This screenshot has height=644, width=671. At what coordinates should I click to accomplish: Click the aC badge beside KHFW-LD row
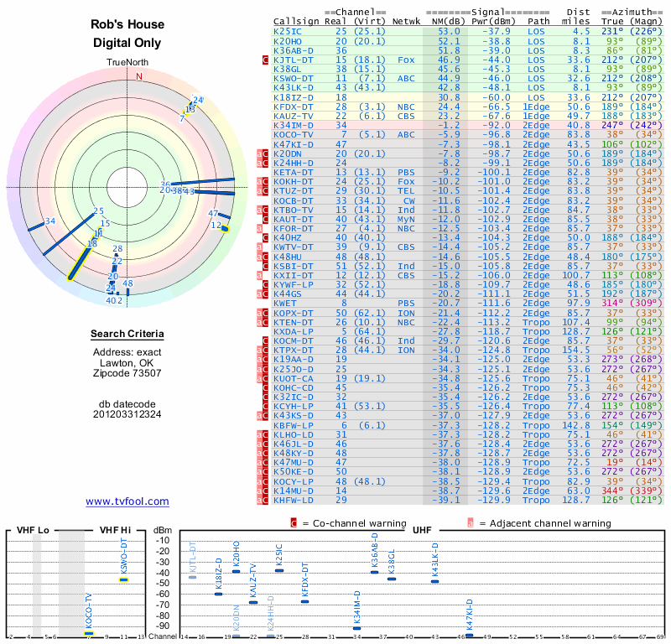tap(263, 501)
